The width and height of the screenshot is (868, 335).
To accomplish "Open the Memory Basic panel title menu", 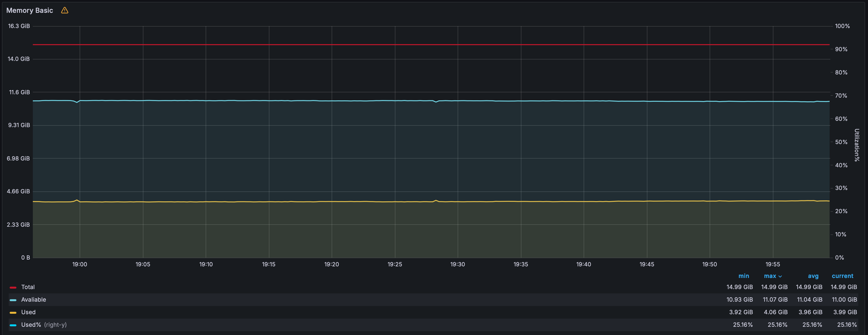I will (30, 10).
